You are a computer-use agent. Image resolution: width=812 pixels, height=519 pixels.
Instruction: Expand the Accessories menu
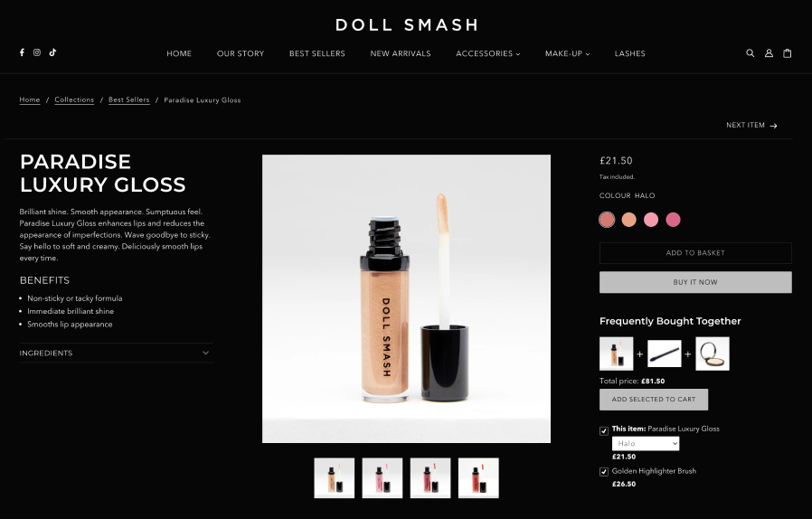(487, 53)
